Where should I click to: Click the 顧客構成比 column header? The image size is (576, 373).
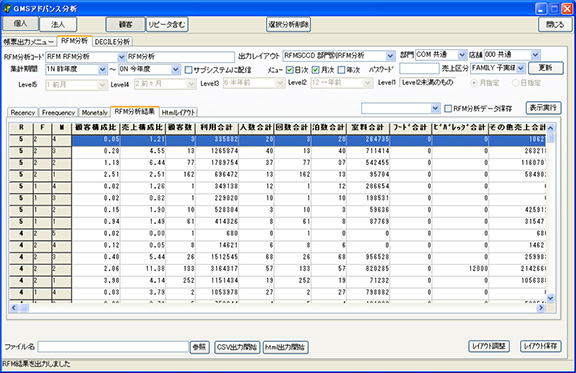96,128
